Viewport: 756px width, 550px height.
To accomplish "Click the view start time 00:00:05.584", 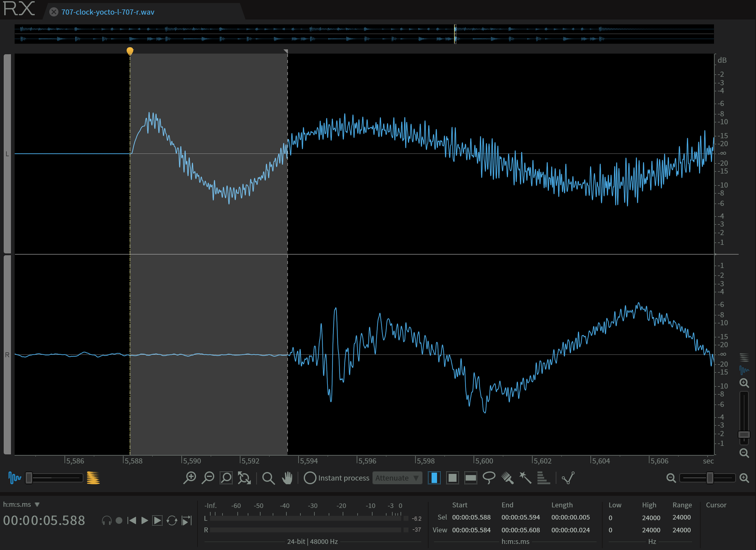I will click(471, 530).
